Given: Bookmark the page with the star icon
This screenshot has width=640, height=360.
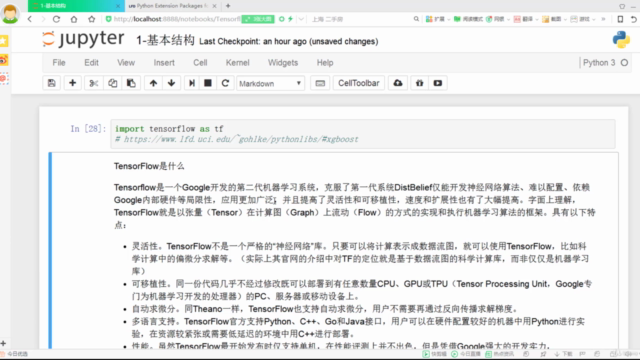Looking at the screenshot, I should [91, 19].
